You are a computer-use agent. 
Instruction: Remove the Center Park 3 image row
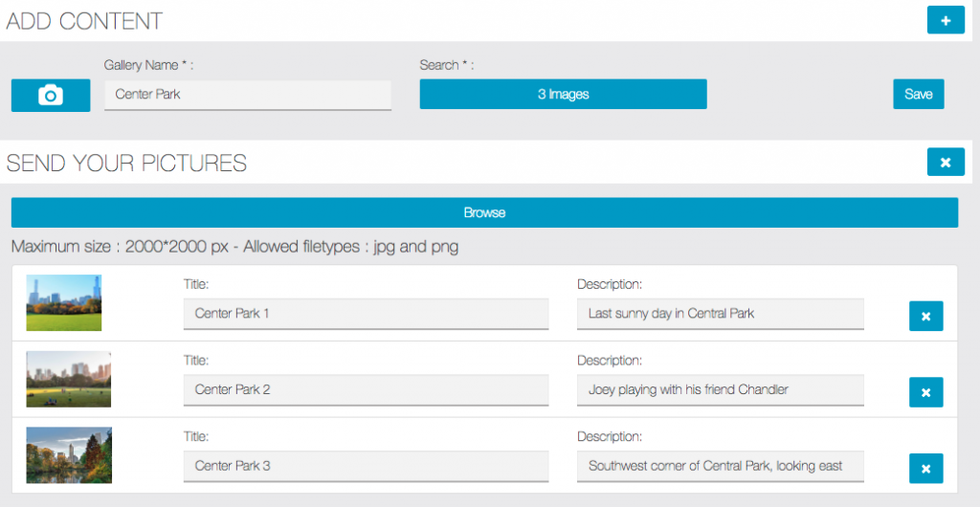point(925,469)
